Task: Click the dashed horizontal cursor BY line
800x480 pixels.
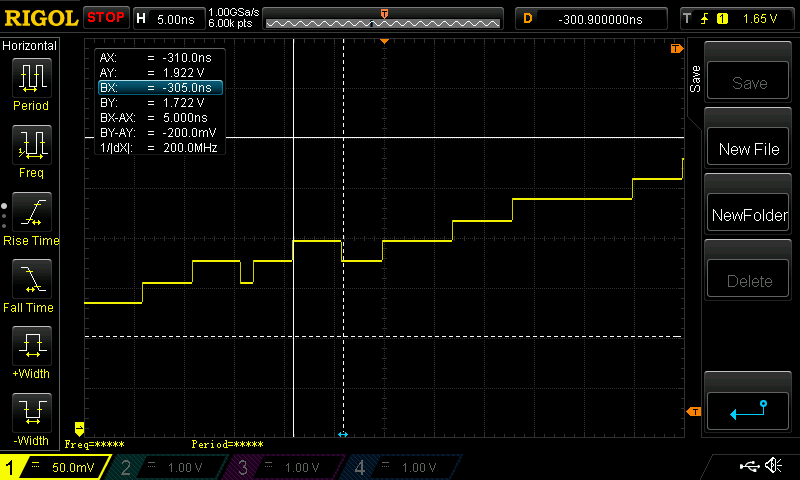Action: 384,337
